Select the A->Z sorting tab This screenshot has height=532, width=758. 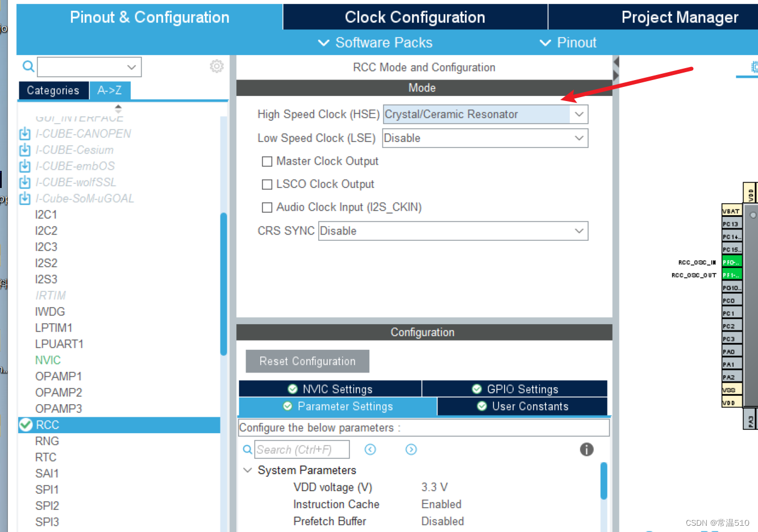(x=110, y=90)
